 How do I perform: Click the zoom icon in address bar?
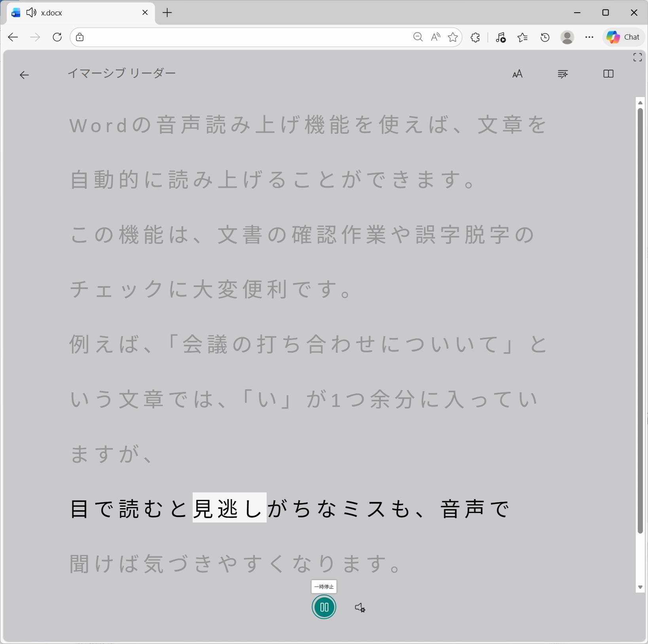pos(418,37)
